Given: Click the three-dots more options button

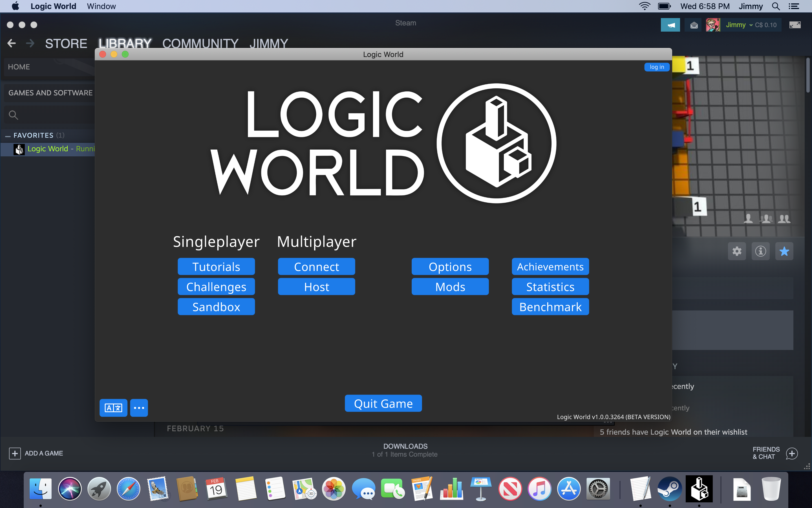Looking at the screenshot, I should click(x=139, y=408).
